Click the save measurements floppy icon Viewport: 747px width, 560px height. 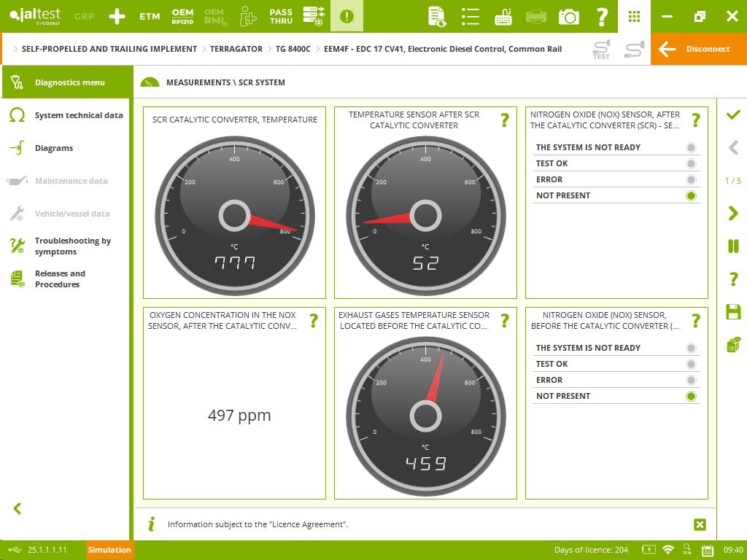point(733,312)
